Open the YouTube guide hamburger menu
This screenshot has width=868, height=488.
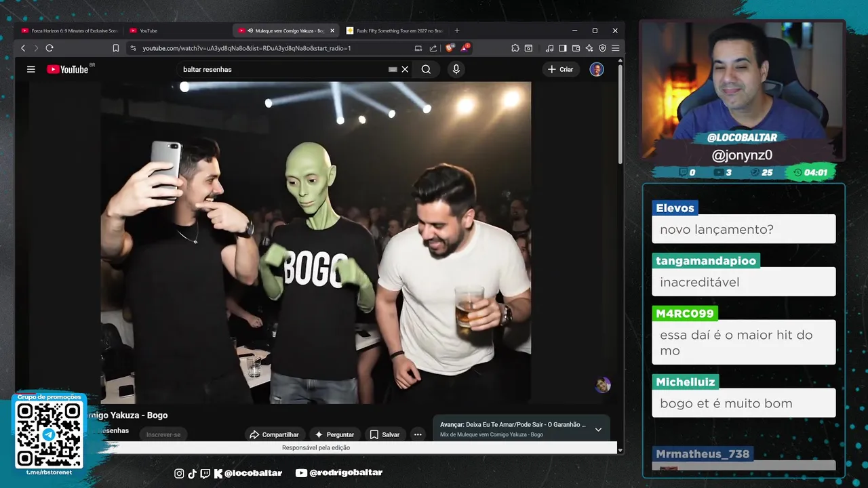[x=31, y=69]
